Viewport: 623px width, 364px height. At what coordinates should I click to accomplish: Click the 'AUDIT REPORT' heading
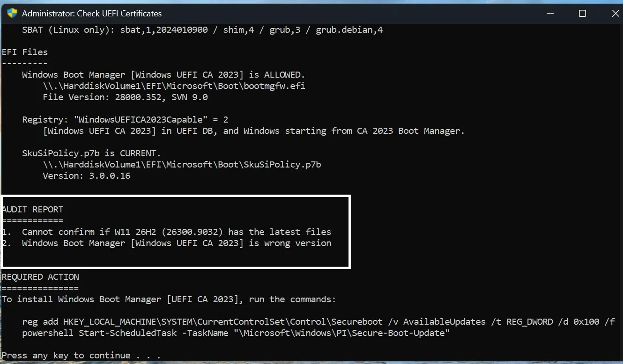[x=32, y=209]
